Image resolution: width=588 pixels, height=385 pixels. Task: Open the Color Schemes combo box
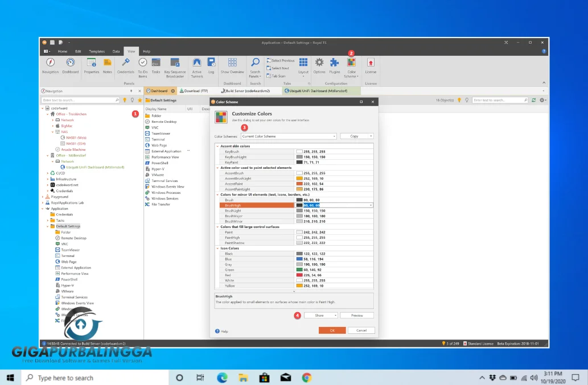pyautogui.click(x=289, y=136)
